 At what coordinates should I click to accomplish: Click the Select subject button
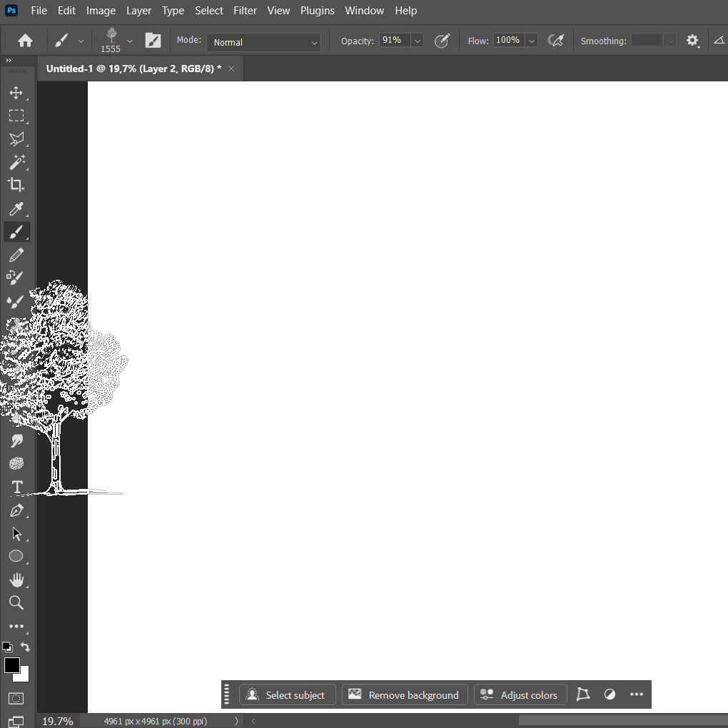(287, 695)
